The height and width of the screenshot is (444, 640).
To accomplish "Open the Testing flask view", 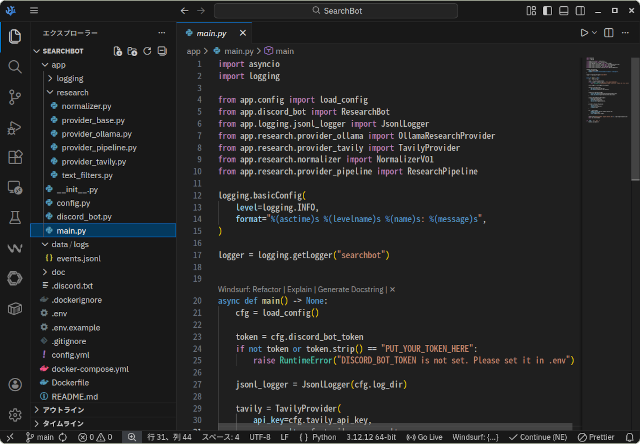I will coord(15,217).
